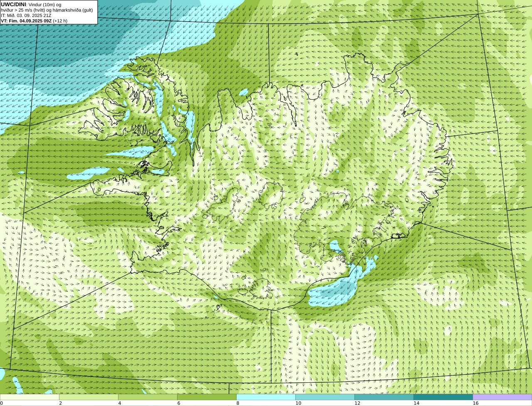
Task: Click the legend scale label "12"
Action: tap(357, 403)
